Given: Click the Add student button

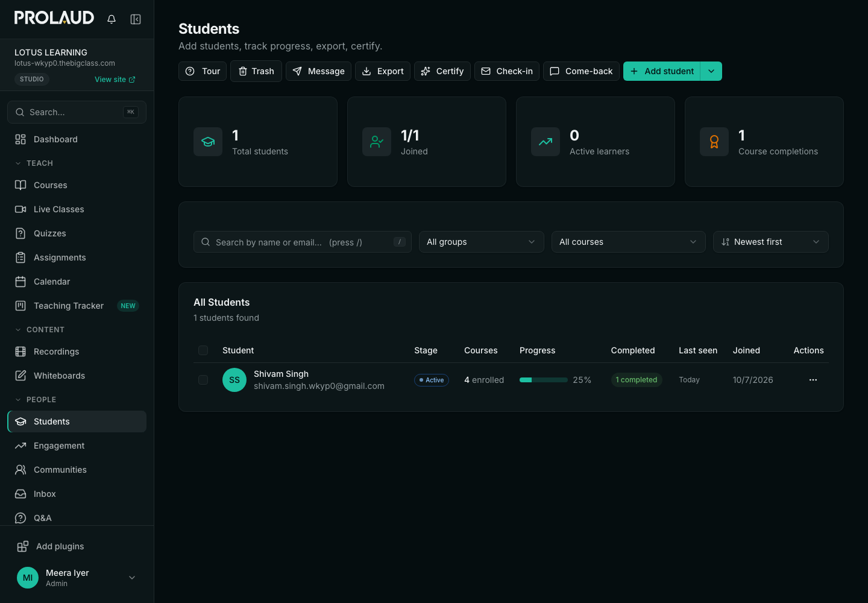Looking at the screenshot, I should tap(662, 71).
